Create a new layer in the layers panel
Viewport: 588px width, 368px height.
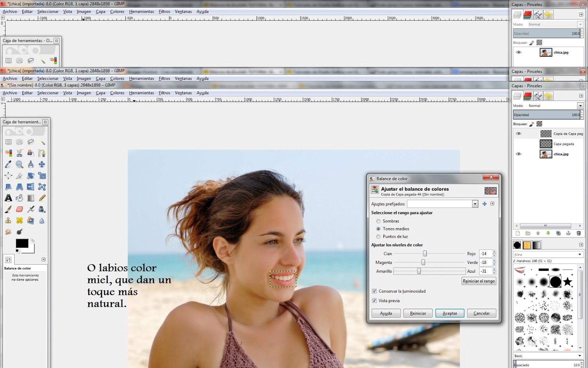[518, 233]
